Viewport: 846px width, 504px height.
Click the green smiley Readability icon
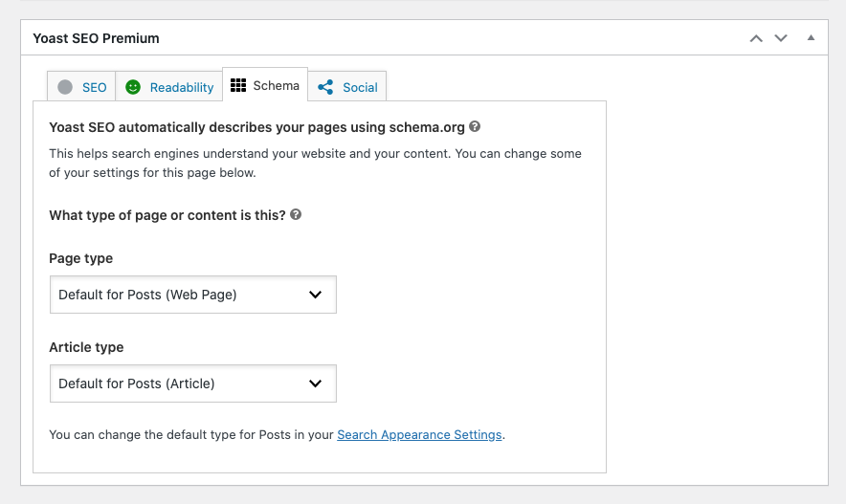coord(133,87)
